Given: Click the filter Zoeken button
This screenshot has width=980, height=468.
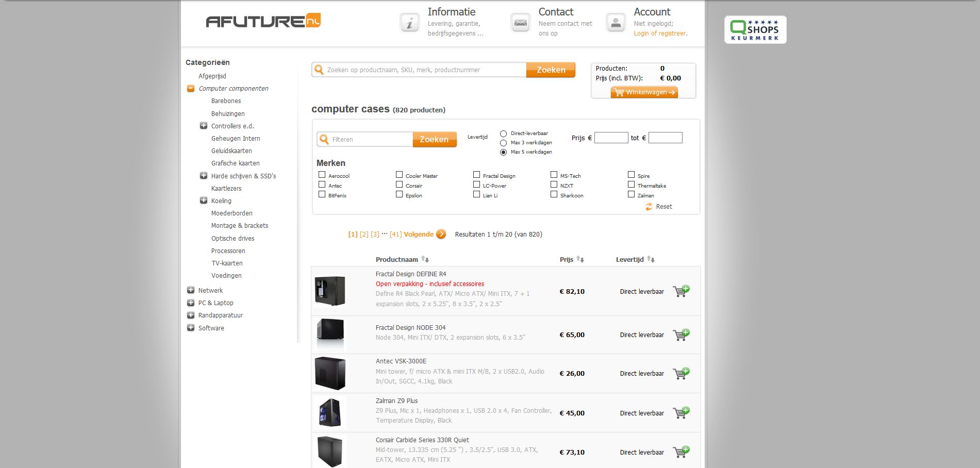Looking at the screenshot, I should coord(435,139).
